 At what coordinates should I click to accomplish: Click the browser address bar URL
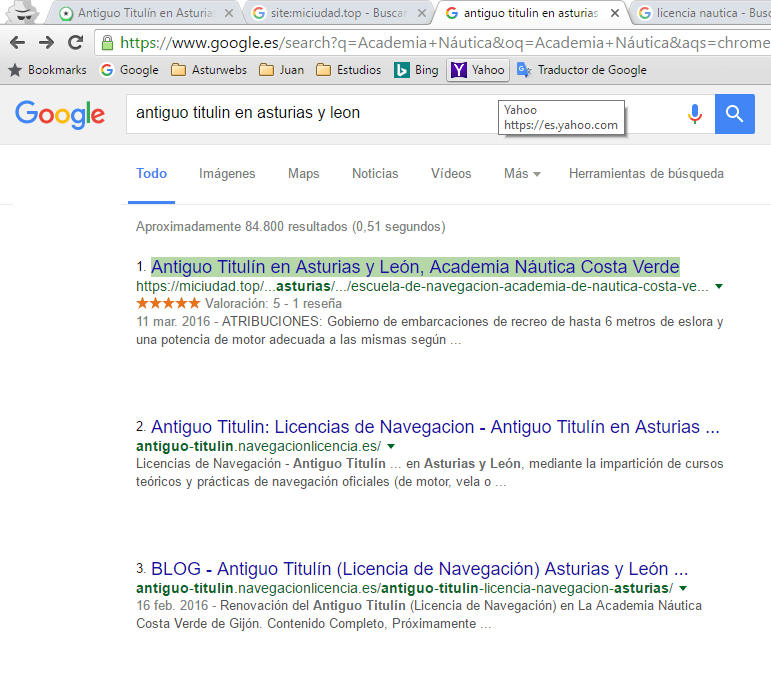point(443,43)
